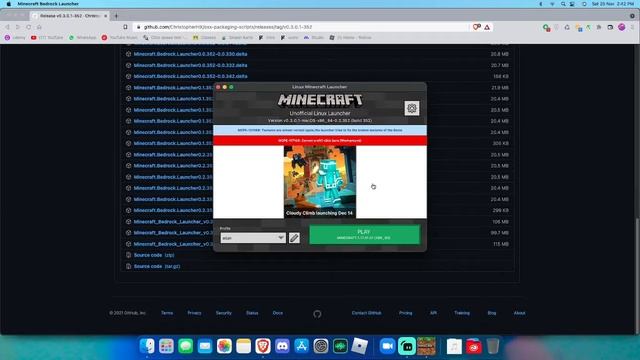The width and height of the screenshot is (640, 360).
Task: Open Mail from the Dock
Action: 205,346
